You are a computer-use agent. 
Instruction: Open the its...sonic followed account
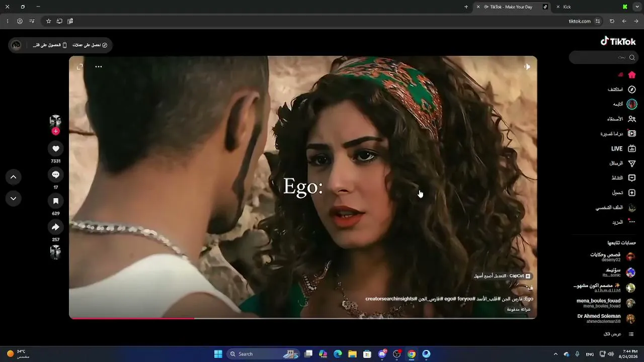pyautogui.click(x=619, y=273)
